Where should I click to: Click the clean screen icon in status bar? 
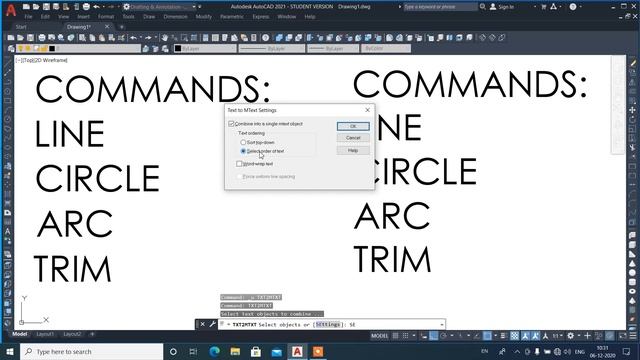click(623, 336)
